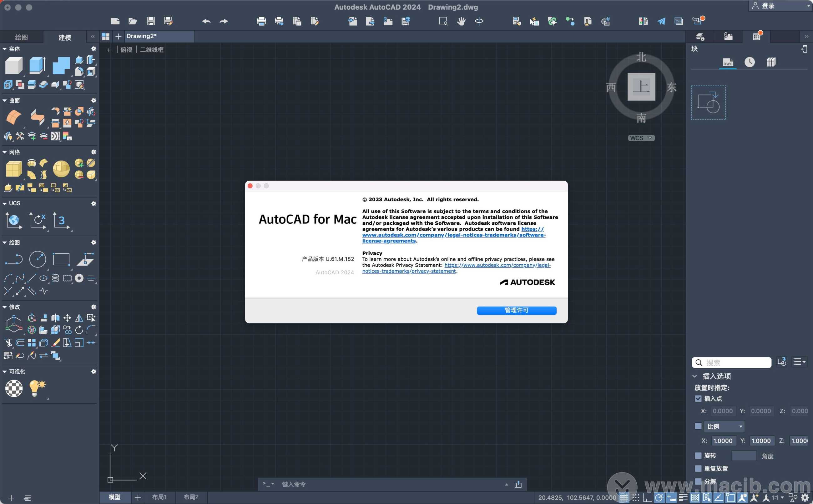Switch to the 布局1 layout tab
This screenshot has width=813, height=504.
(159, 497)
